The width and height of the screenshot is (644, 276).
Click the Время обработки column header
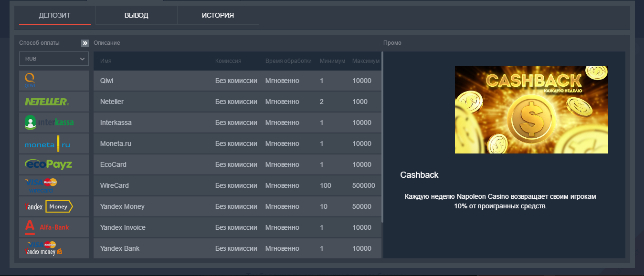pyautogui.click(x=288, y=61)
